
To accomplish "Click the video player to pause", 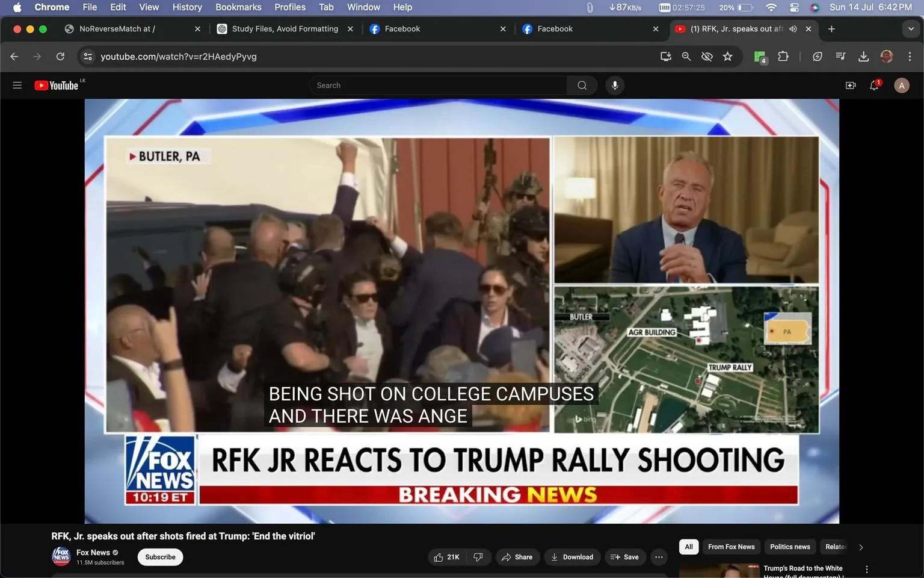I will (x=462, y=311).
